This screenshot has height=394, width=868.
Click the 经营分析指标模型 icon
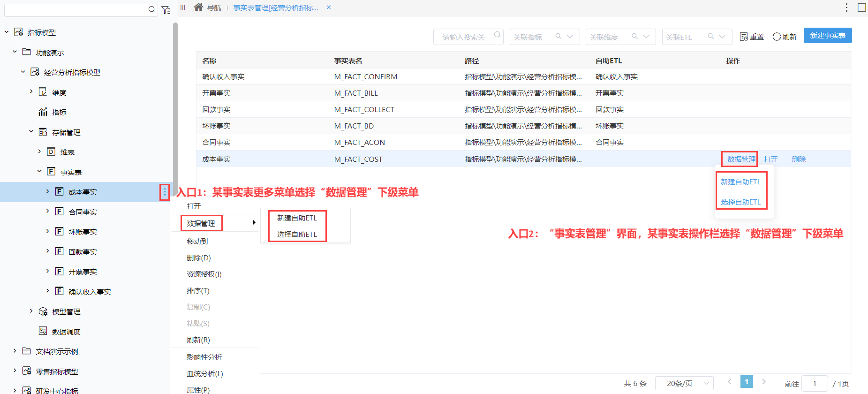tap(35, 72)
